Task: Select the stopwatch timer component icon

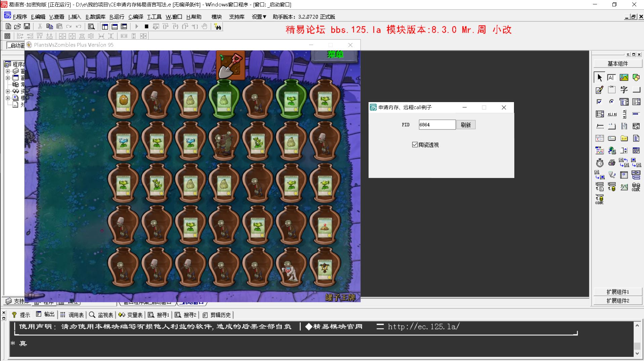Action: 599,163
